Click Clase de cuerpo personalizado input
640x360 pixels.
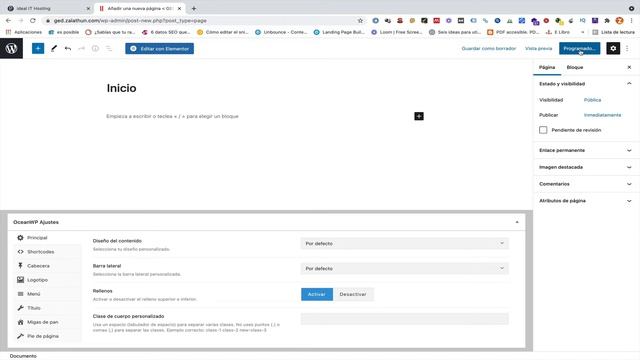[404, 319]
